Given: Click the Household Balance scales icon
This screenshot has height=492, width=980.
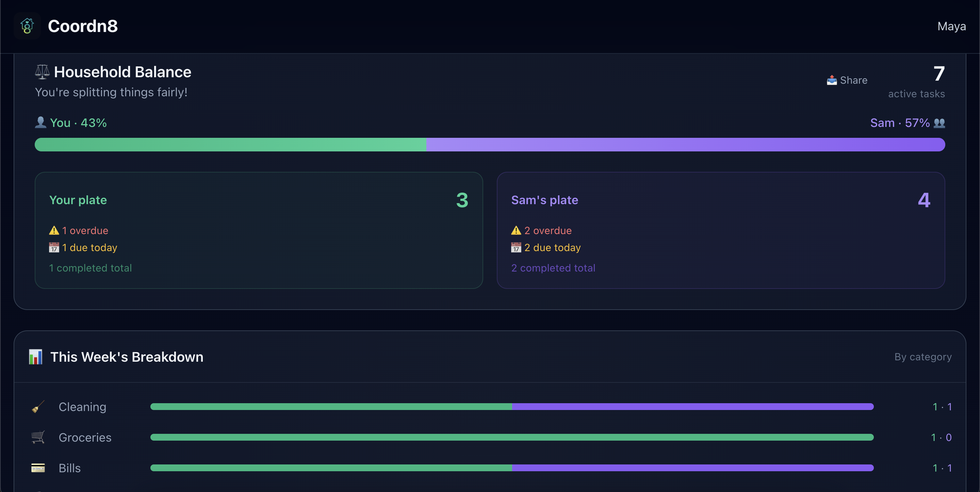Looking at the screenshot, I should pyautogui.click(x=42, y=71).
